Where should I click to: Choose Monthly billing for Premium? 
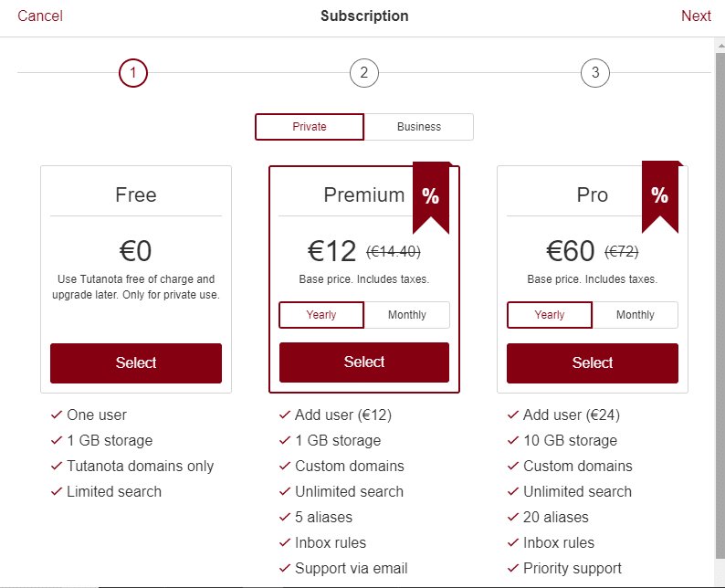(407, 315)
